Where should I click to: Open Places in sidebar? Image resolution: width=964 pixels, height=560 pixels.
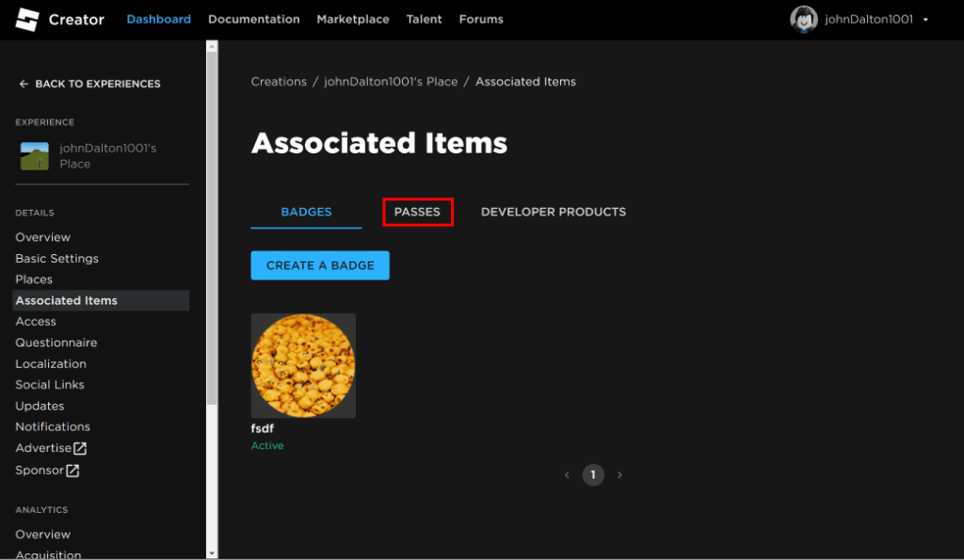[34, 280]
